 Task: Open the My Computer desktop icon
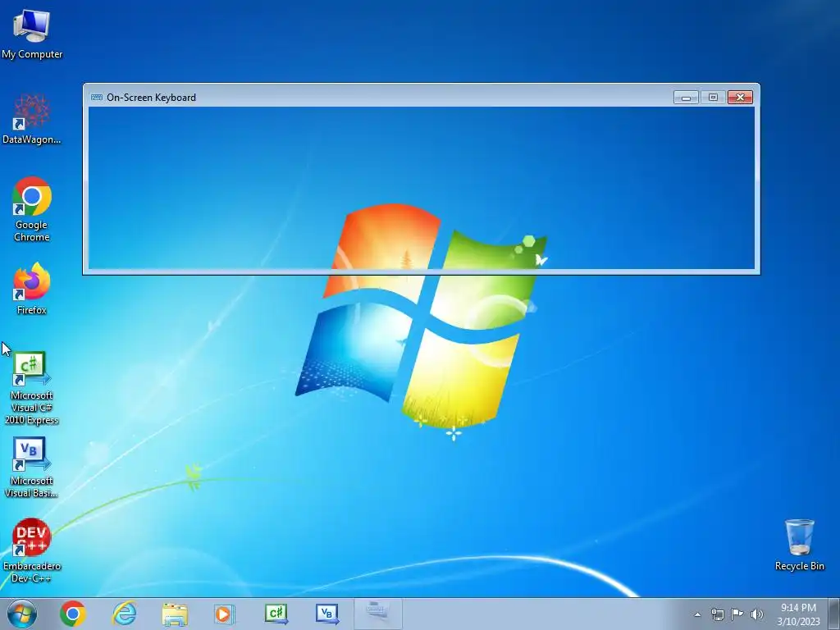point(32,34)
